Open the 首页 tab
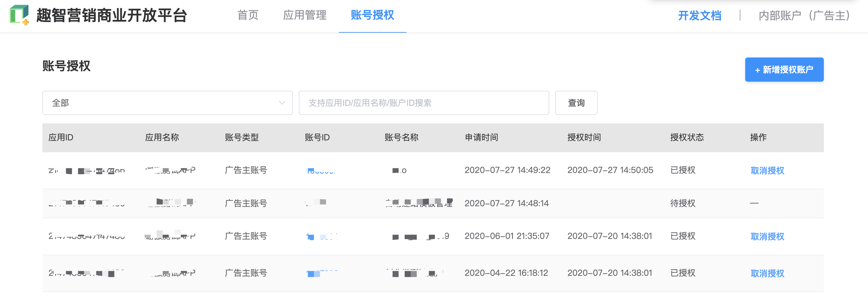 (x=248, y=15)
